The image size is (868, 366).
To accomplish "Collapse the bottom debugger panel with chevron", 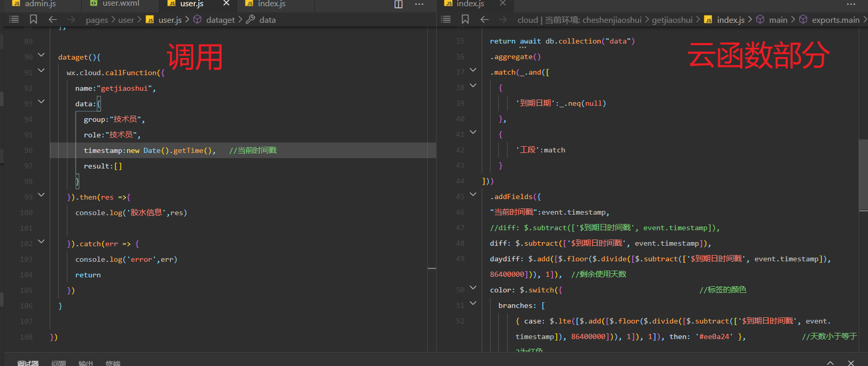I will pos(830,362).
